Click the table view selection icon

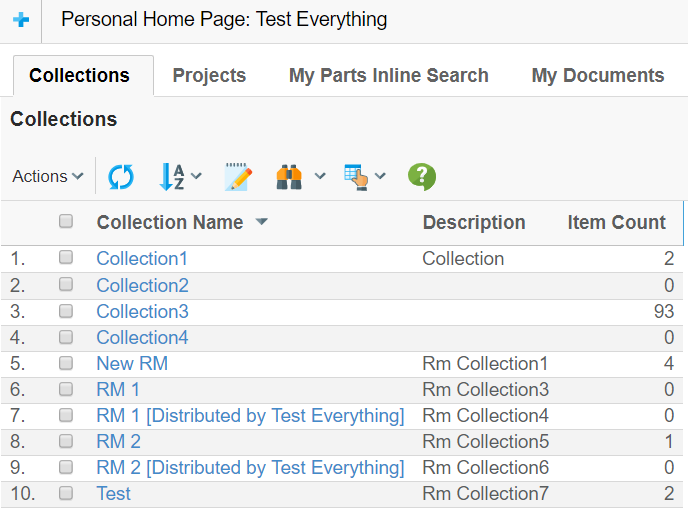355,177
